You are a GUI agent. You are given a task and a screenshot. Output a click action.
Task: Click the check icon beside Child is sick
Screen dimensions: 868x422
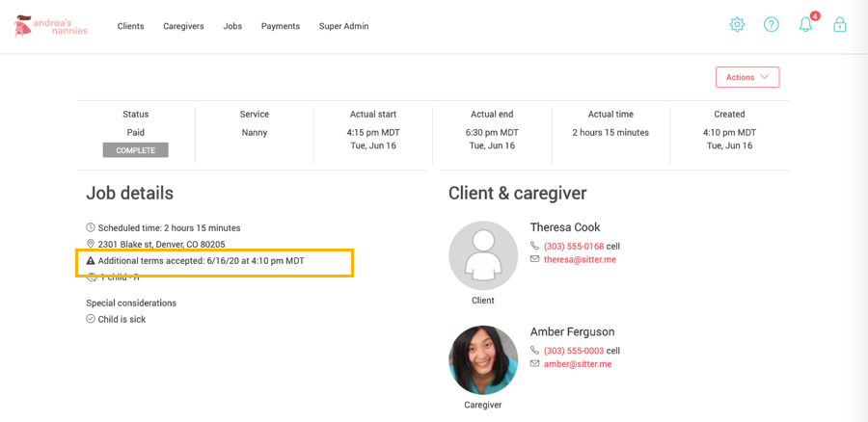tap(91, 319)
